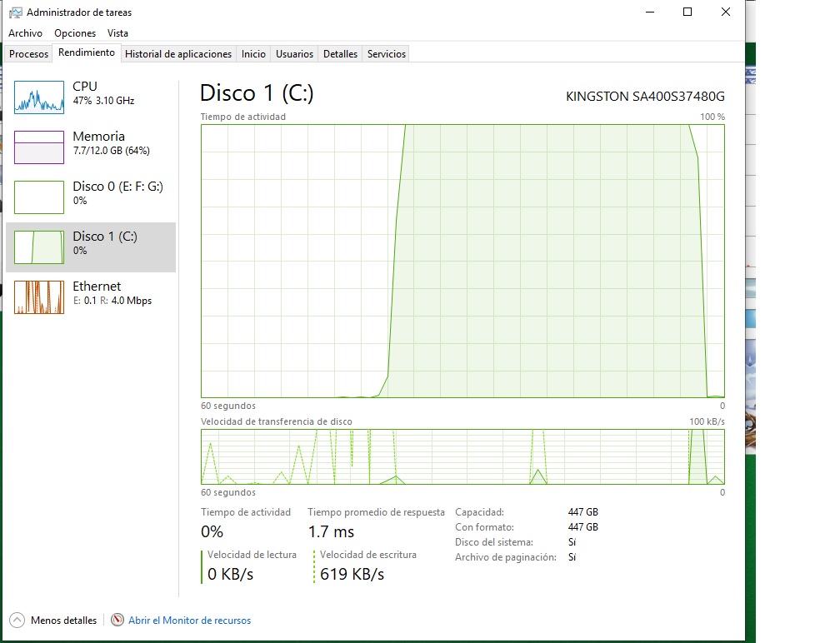
Task: Switch to Historial de aplicaciones tab
Action: pos(177,54)
